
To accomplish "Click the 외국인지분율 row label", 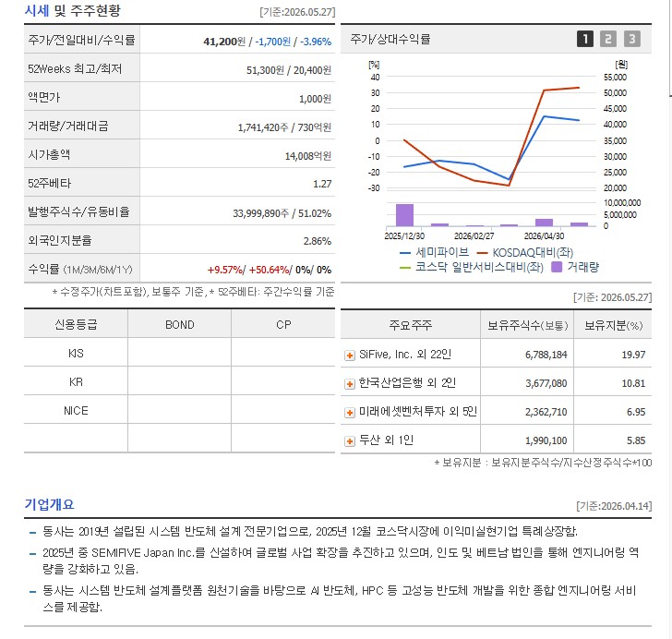I will [60, 241].
